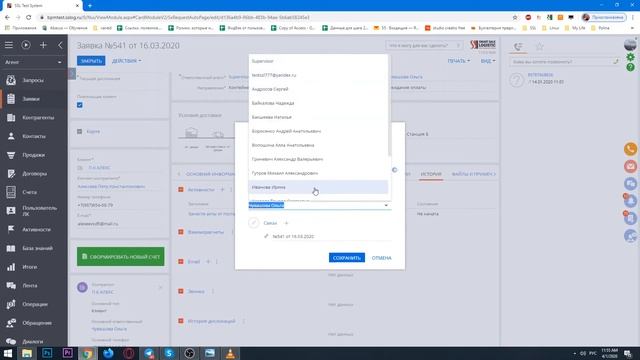Open the Печать dropdown menu
Screen dimensions: 640x360
458,61
